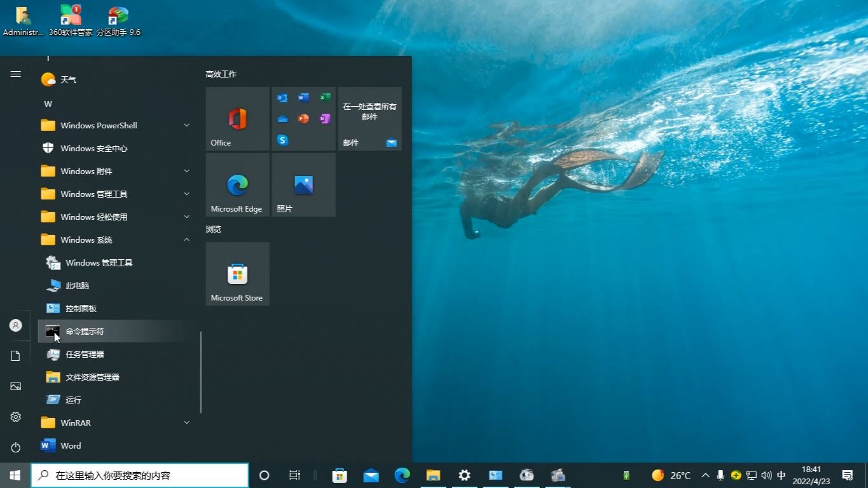
Task: Click the app list scrollbar
Action: [201, 372]
